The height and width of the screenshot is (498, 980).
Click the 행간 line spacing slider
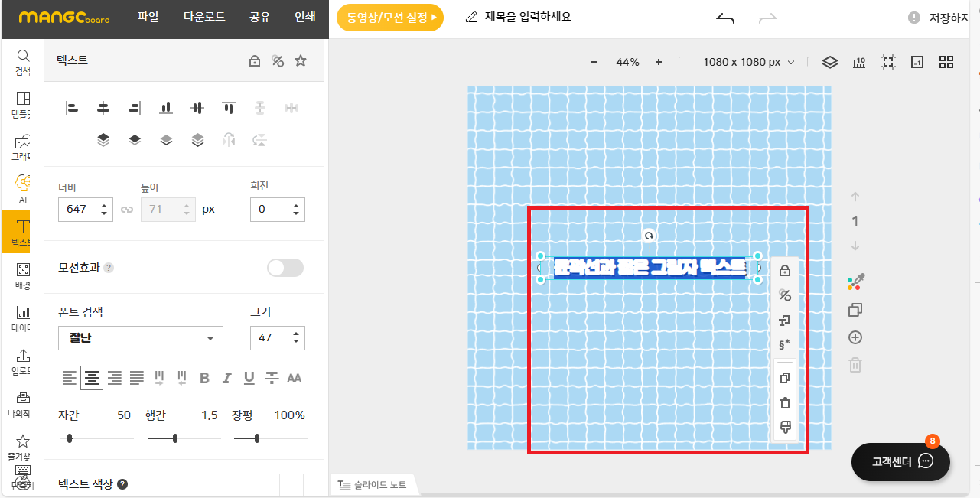[184, 438]
